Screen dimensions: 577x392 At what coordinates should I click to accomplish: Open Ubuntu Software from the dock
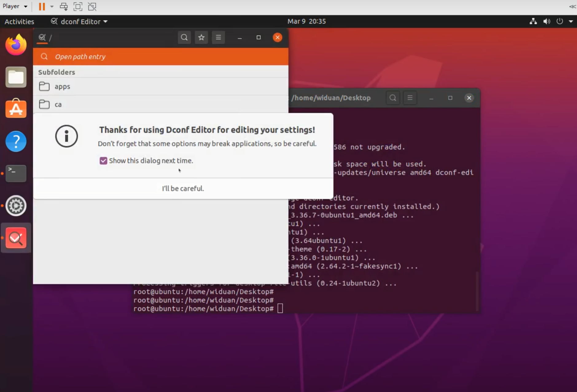16,109
